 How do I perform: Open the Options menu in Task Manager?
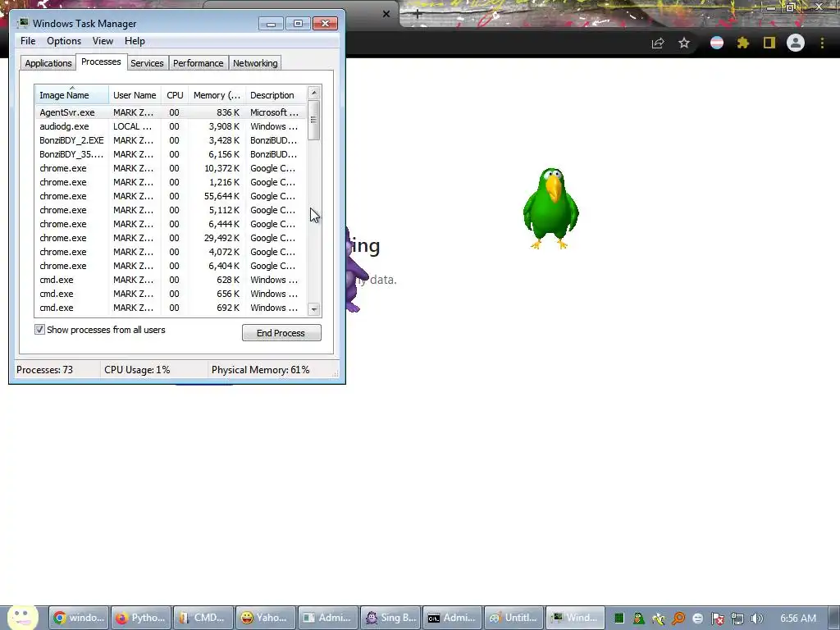coord(64,41)
